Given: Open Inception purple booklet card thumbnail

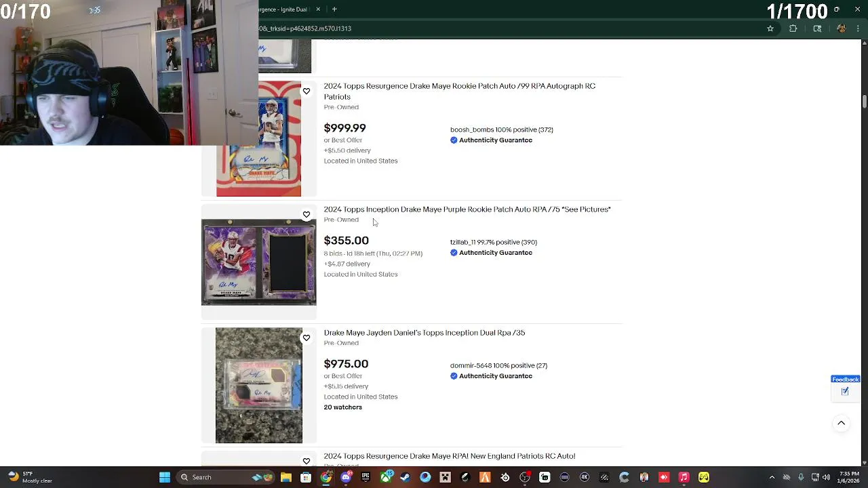Looking at the screenshot, I should (258, 262).
